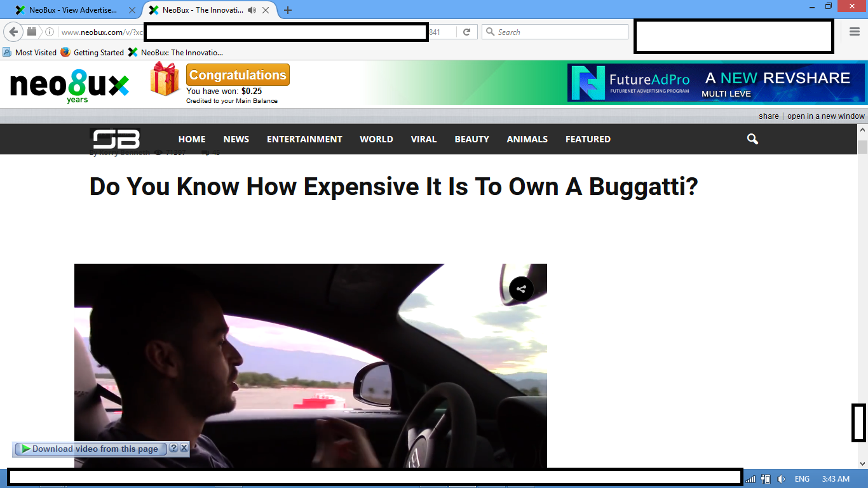Close the 'NeoBux - View Advertise...' tab
The image size is (868, 488).
(x=132, y=10)
